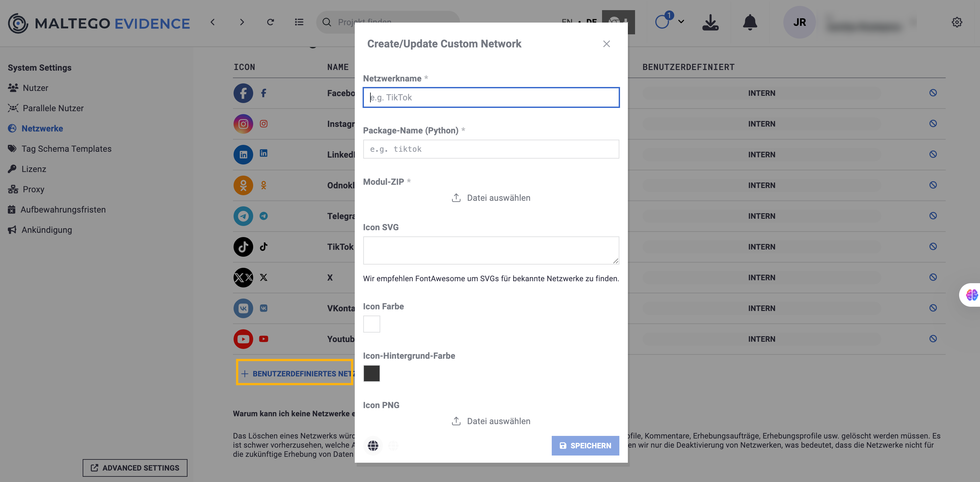Open Tag Schema Templates settings
980x482 pixels.
tap(66, 149)
